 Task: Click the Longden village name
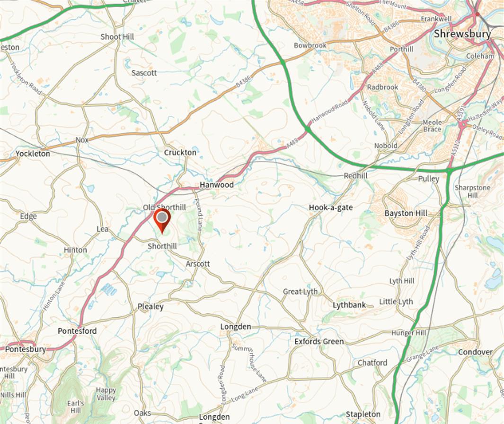(x=236, y=327)
